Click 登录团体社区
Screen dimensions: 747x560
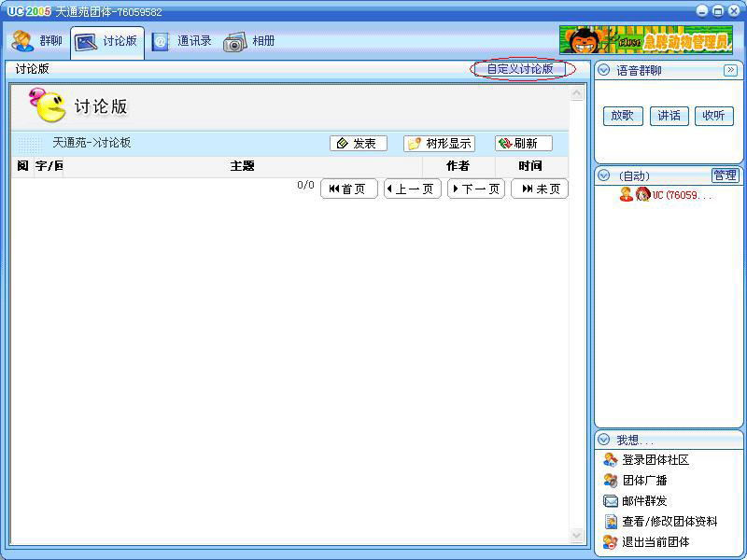pos(655,460)
